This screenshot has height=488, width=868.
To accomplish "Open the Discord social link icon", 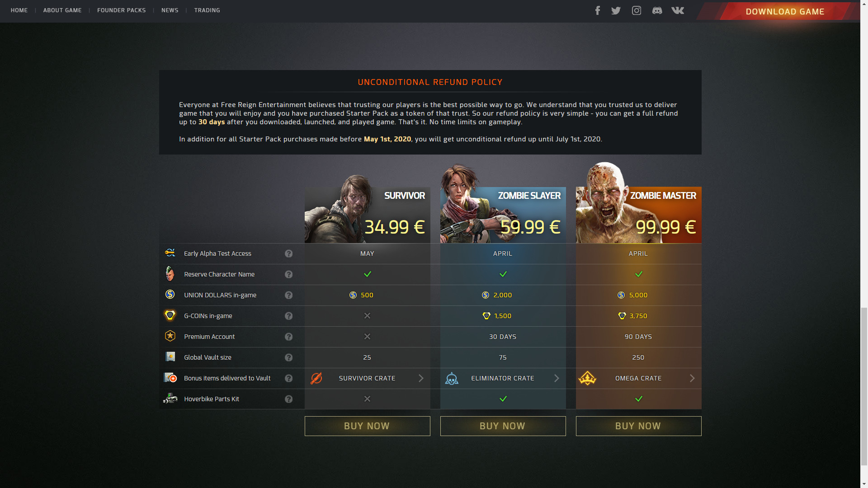I will point(657,10).
